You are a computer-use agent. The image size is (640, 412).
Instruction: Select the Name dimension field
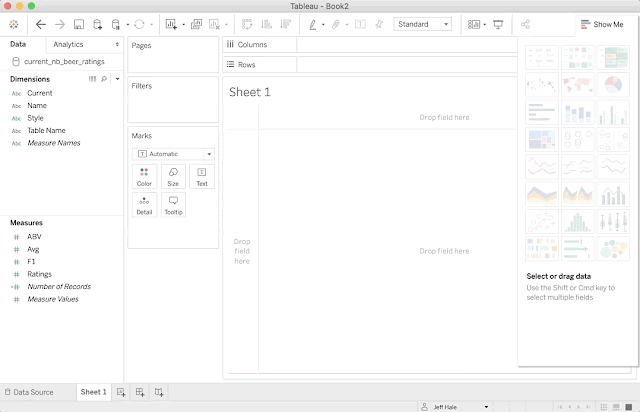click(x=37, y=105)
